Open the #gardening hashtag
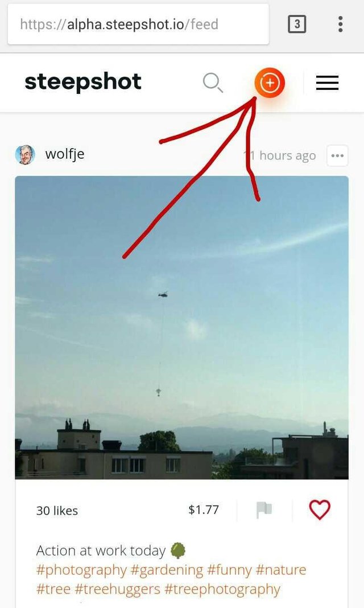This screenshot has width=364, height=608. (167, 570)
